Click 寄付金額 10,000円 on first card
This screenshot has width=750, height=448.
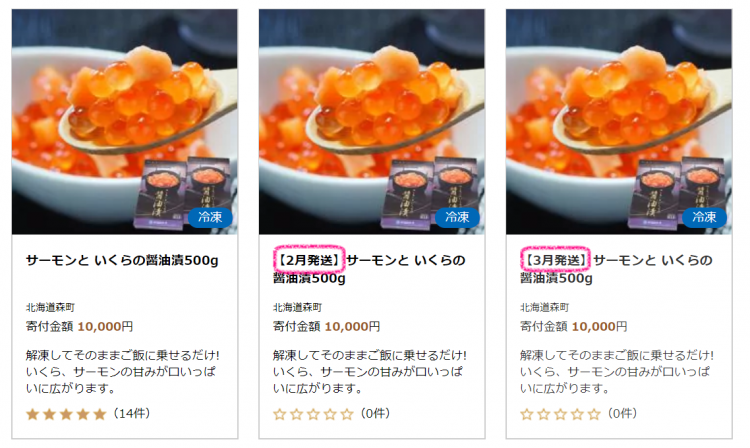[79, 327]
